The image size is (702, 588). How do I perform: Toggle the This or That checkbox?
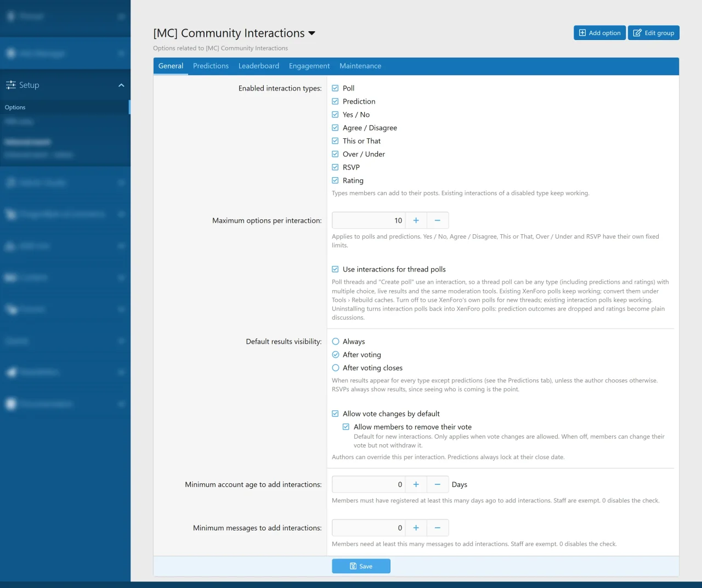[335, 141]
